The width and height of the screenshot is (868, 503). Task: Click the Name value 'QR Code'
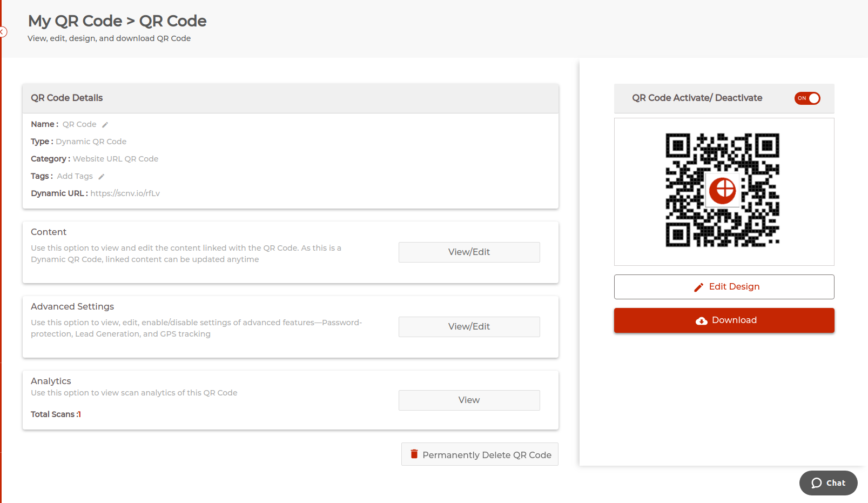(79, 124)
